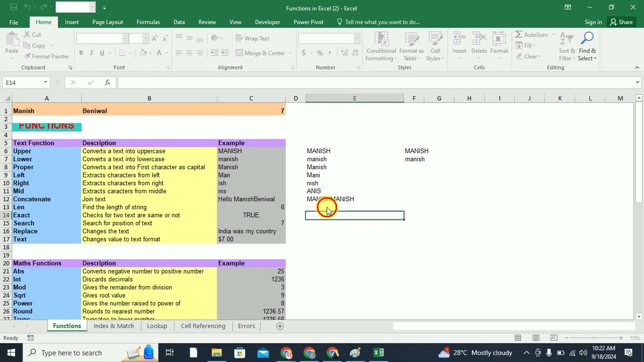644x362 pixels.
Task: Toggle Underline formatting button
Action: tap(102, 53)
